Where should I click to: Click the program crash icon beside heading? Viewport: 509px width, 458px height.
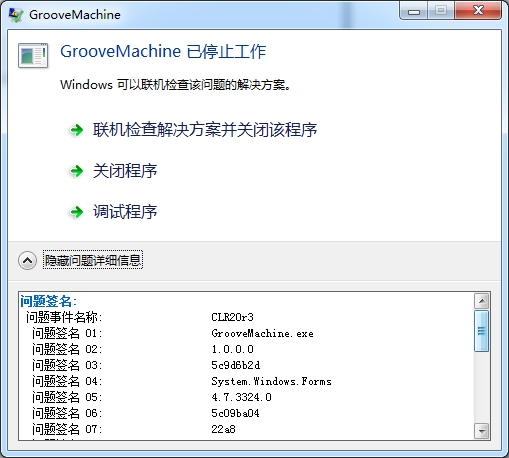[33, 55]
